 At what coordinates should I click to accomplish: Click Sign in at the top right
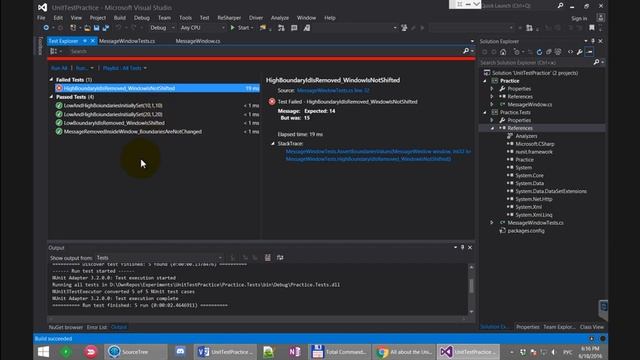click(579, 18)
